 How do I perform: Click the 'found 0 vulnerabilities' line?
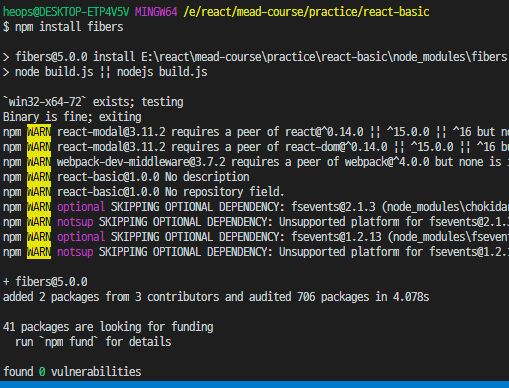pos(72,372)
